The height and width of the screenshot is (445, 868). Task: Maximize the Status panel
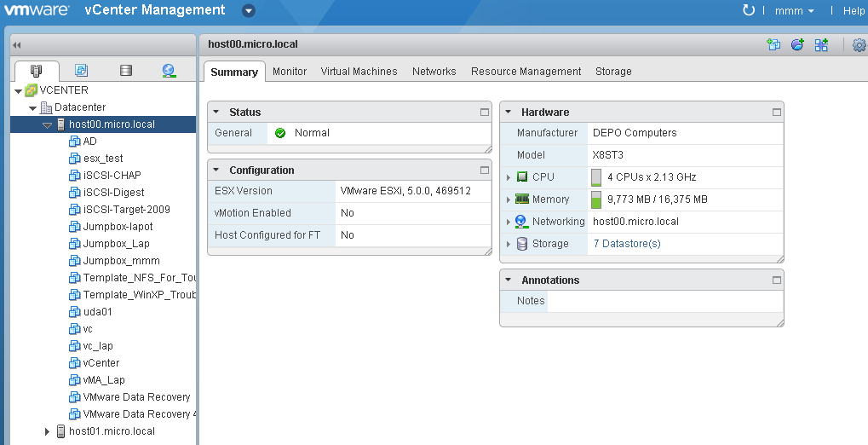click(x=485, y=112)
